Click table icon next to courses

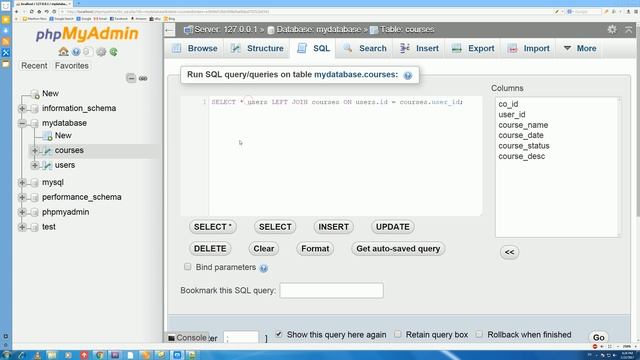(47, 151)
